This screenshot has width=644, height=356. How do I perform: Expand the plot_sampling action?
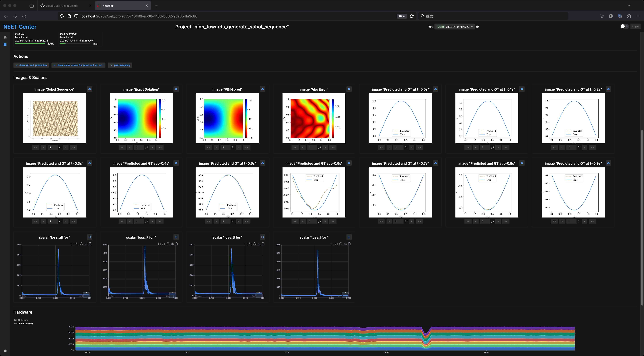[x=120, y=65]
